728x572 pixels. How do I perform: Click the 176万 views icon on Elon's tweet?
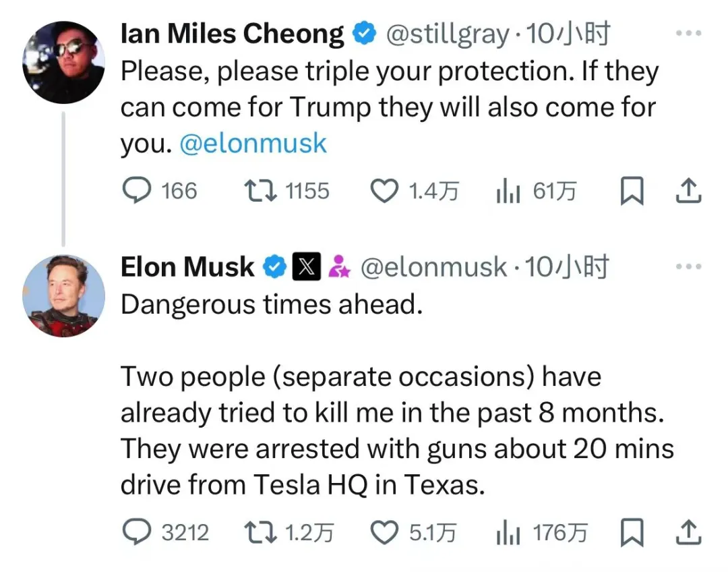pos(507,532)
